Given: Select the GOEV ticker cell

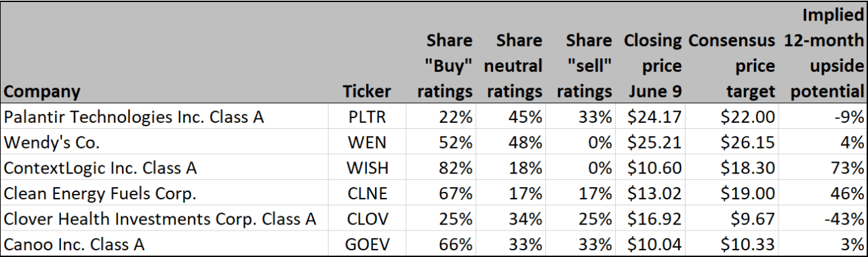Looking at the screenshot, I should point(367,245).
